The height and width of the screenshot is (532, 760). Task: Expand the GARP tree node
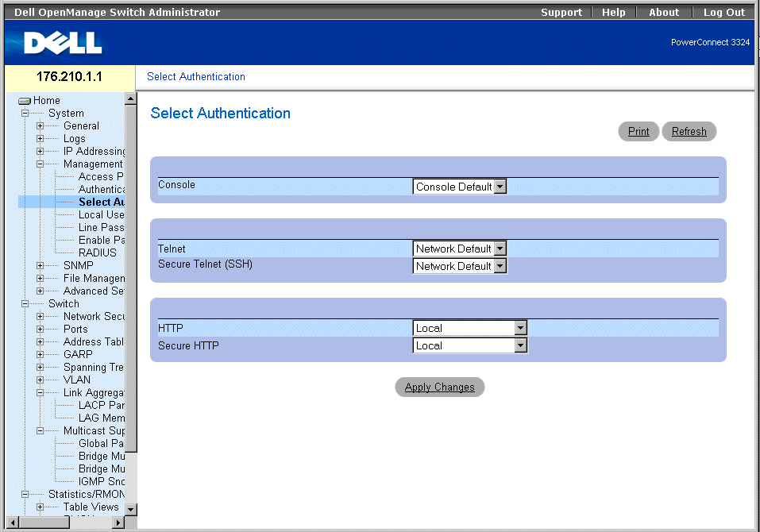(x=40, y=354)
